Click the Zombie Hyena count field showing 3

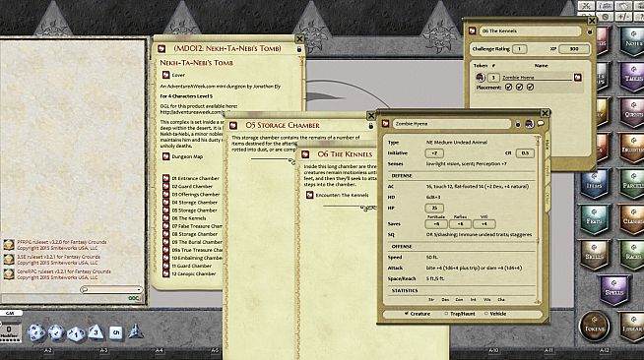(493, 77)
